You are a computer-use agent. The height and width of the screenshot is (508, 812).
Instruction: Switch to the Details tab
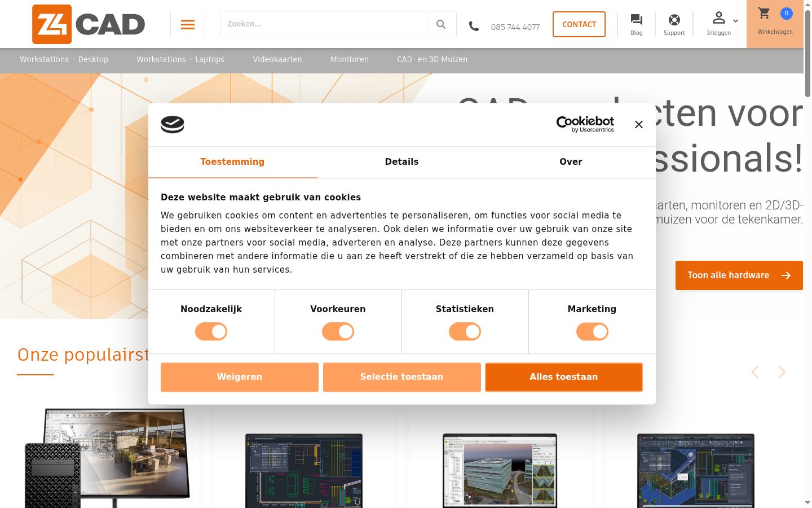[401, 162]
